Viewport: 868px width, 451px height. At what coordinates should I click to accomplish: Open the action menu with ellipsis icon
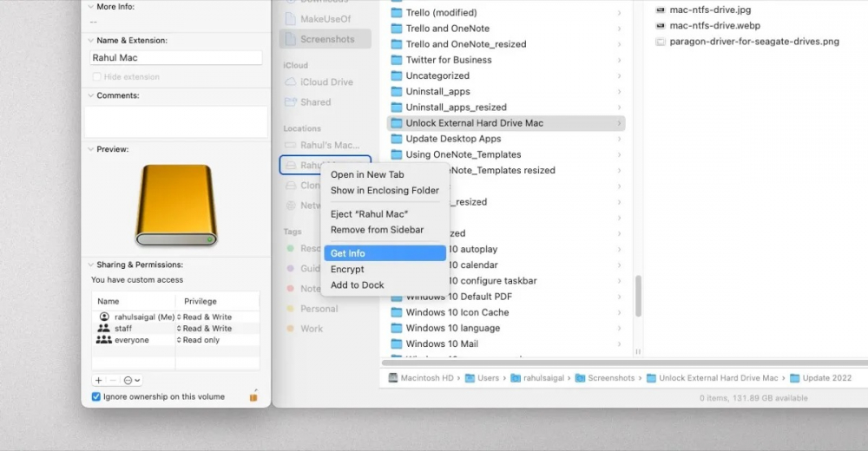pyautogui.click(x=132, y=380)
